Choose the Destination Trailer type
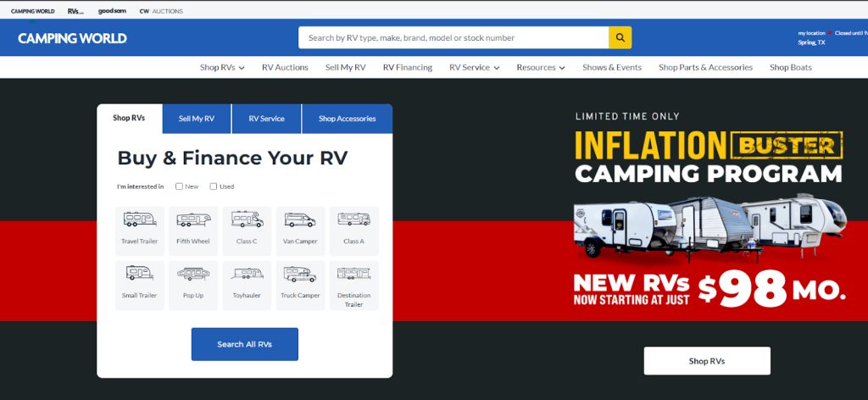The width and height of the screenshot is (868, 400). pyautogui.click(x=354, y=285)
